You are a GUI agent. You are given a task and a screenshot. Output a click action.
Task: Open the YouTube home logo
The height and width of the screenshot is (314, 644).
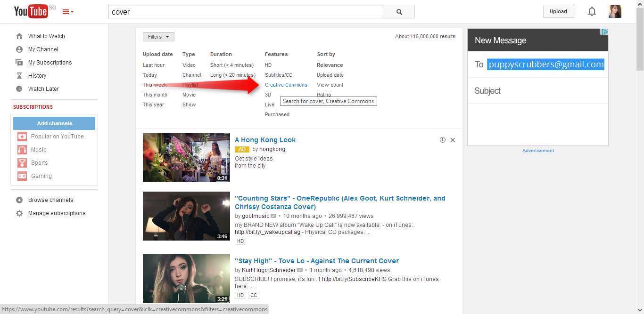(x=31, y=11)
